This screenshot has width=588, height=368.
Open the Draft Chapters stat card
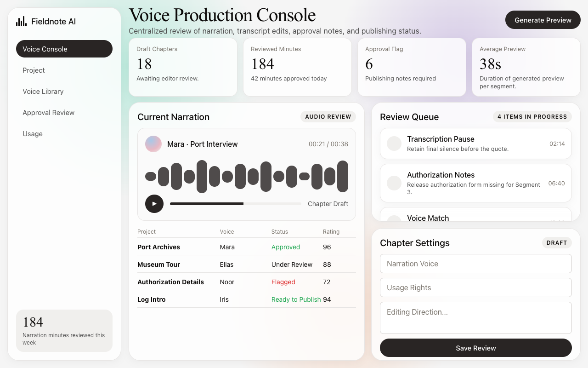[x=183, y=67]
